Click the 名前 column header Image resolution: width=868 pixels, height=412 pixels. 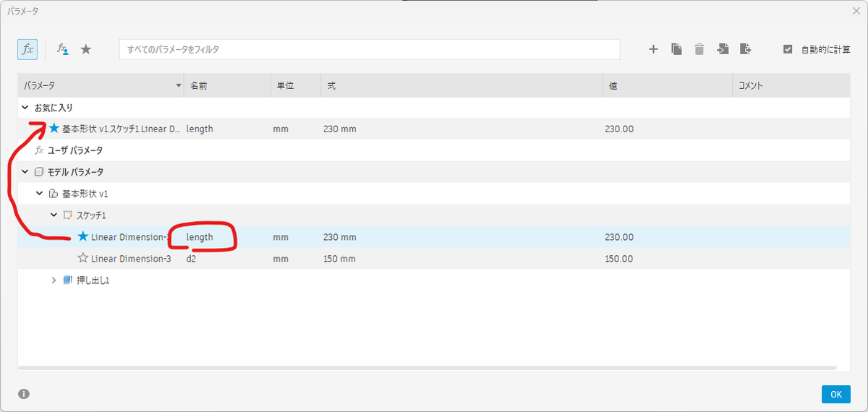[227, 85]
